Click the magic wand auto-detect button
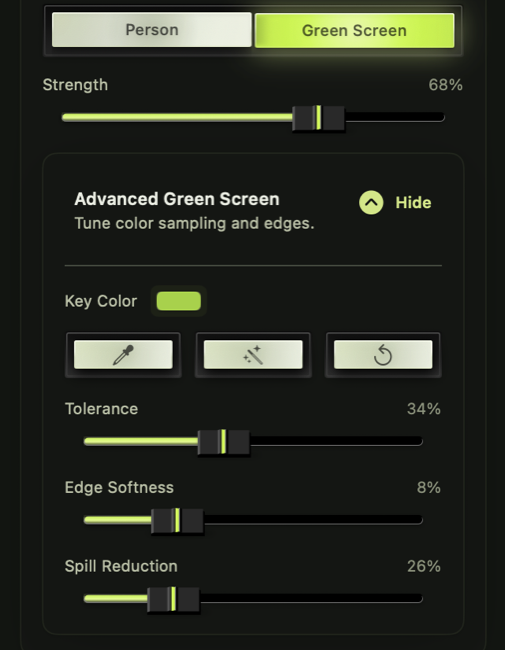The width and height of the screenshot is (505, 650). [253, 355]
